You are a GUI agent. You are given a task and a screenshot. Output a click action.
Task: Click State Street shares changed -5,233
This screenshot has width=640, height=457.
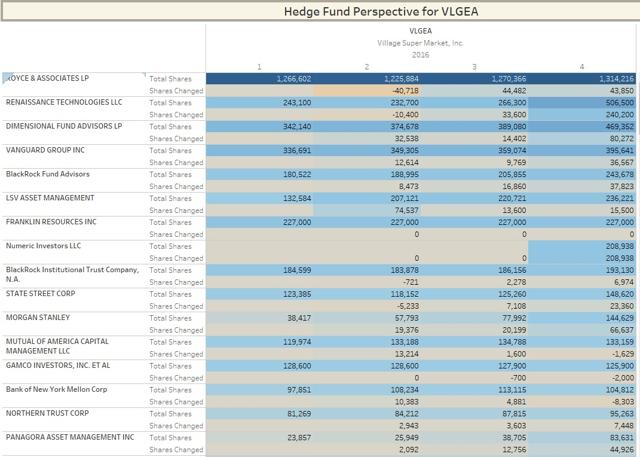(x=367, y=306)
